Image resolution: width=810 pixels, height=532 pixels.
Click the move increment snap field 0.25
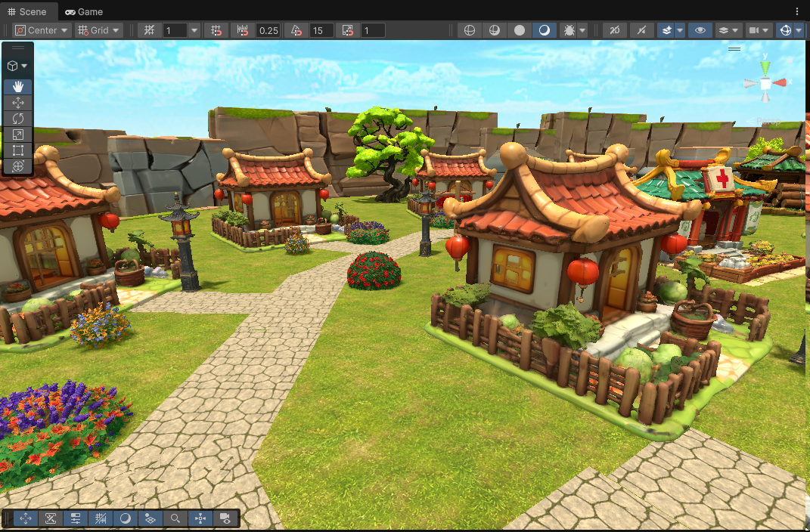268,30
